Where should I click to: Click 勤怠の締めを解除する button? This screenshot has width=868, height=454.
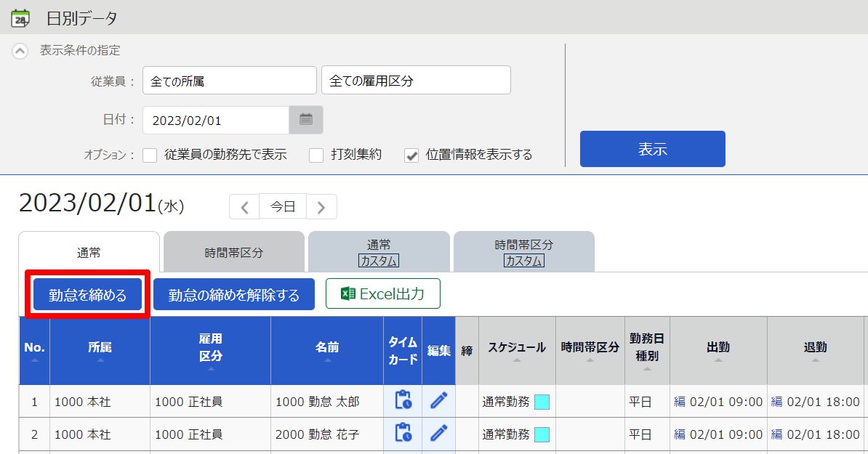click(233, 294)
